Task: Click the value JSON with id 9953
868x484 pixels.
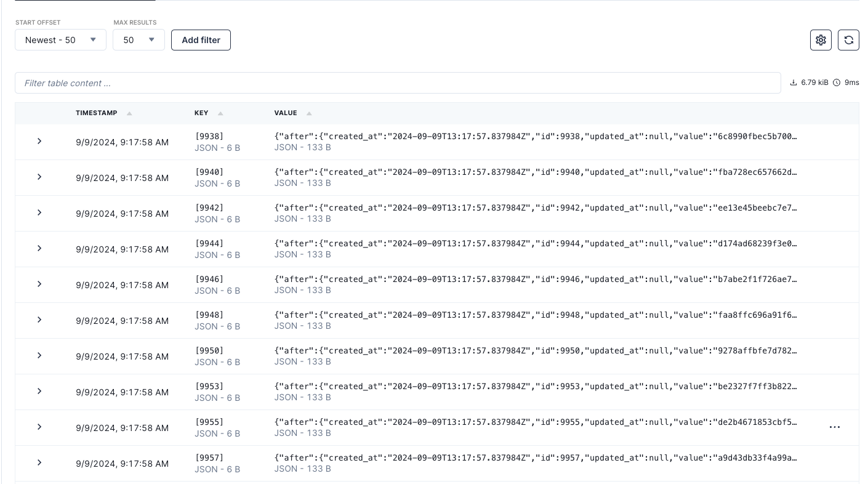Action: coord(536,386)
